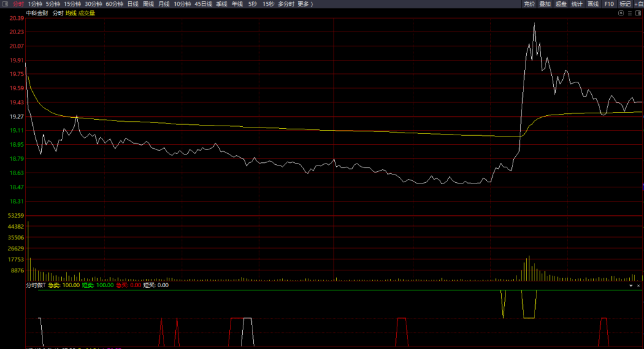644x349 pixels.
Task: Switch to the 日线 daily chart tab
Action: click(133, 4)
